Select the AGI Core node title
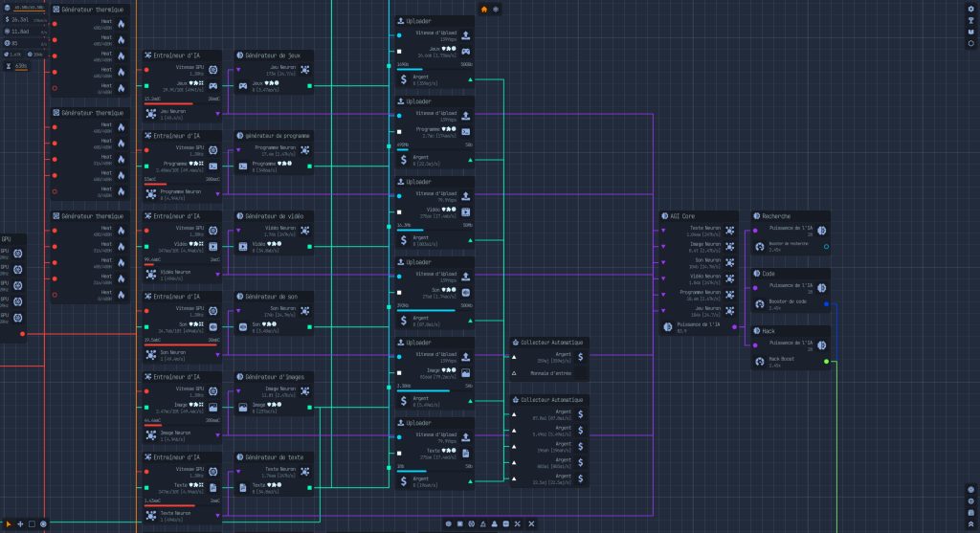This screenshot has height=533, width=980. coord(680,215)
